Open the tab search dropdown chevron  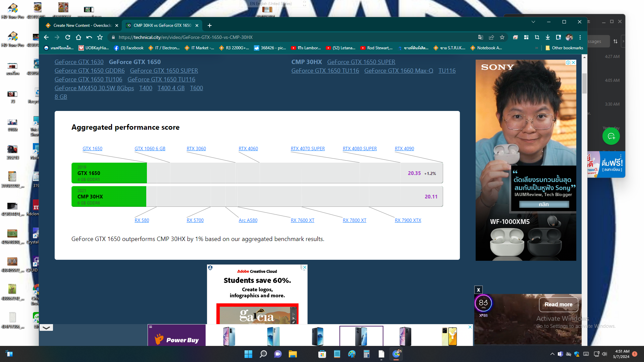point(533,22)
